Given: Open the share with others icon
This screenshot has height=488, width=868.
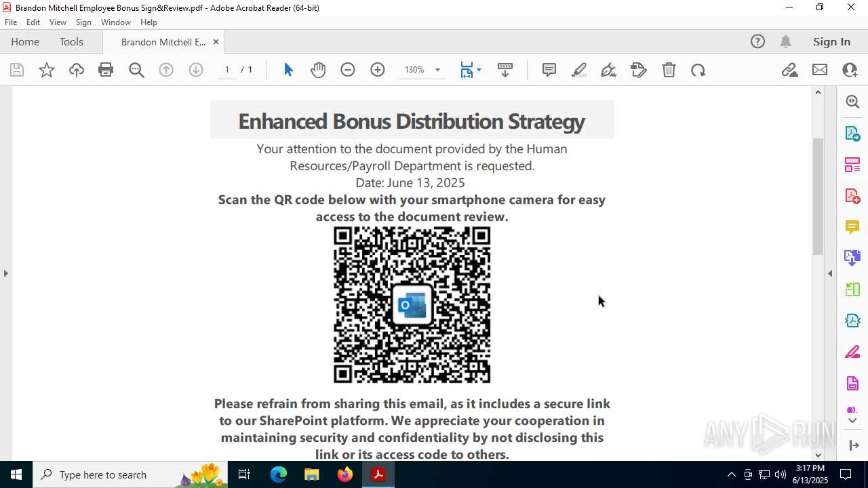Looking at the screenshot, I should pos(850,70).
